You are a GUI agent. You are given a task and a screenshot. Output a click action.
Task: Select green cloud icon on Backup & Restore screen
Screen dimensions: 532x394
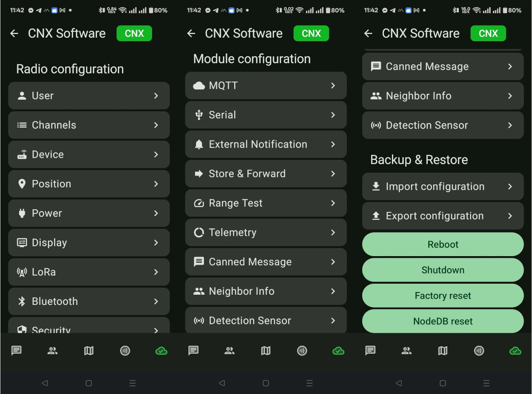click(x=515, y=351)
